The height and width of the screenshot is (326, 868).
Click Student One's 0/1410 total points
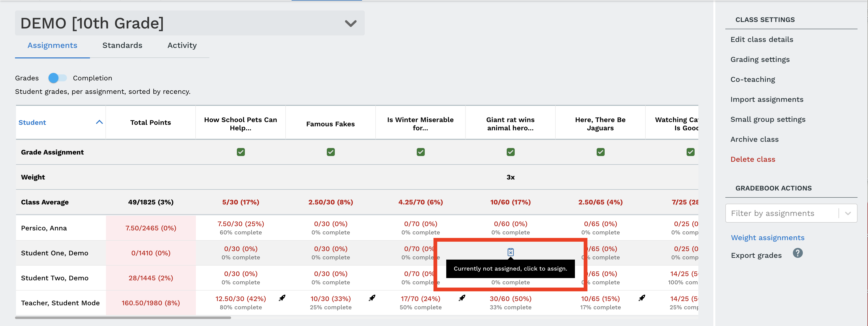point(151,253)
